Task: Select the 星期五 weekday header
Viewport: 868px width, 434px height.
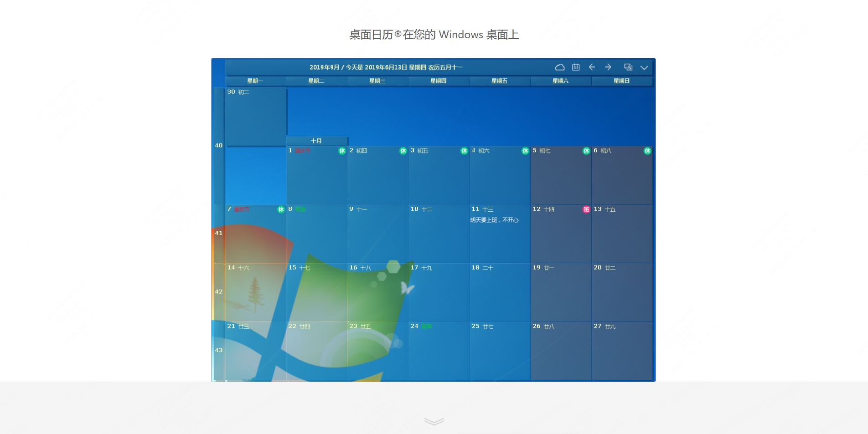Action: (x=500, y=81)
